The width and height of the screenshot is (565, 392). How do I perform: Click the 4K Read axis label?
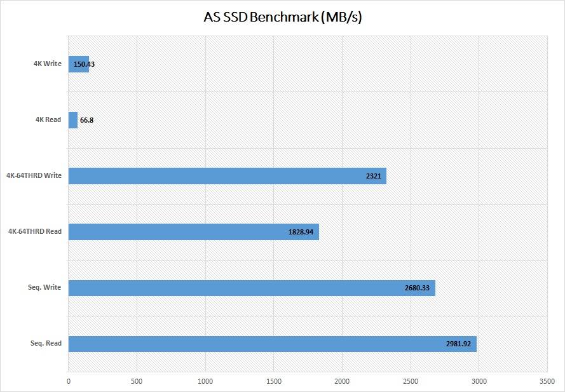pos(48,119)
